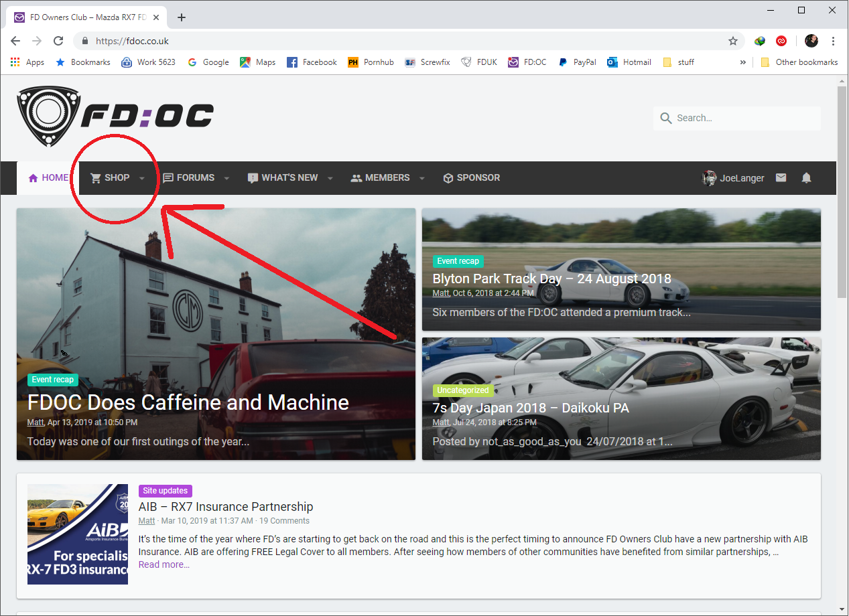The height and width of the screenshot is (616, 849).
Task: Open a new browser tab
Action: [182, 17]
